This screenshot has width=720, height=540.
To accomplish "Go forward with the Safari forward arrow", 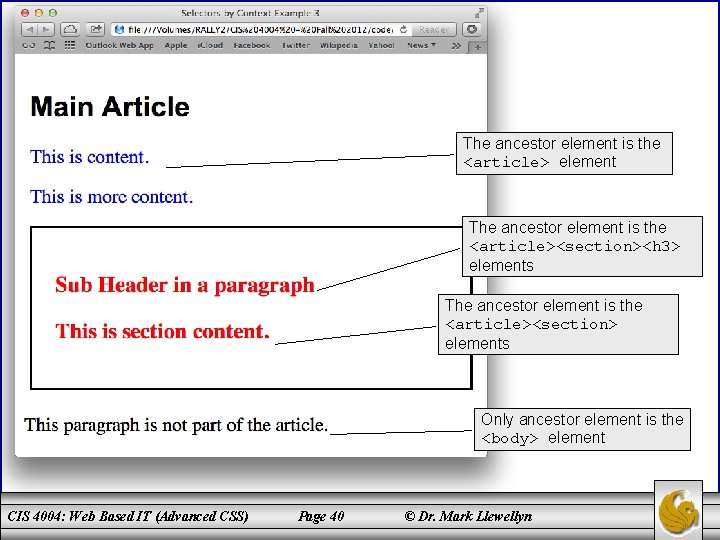I will [x=46, y=30].
